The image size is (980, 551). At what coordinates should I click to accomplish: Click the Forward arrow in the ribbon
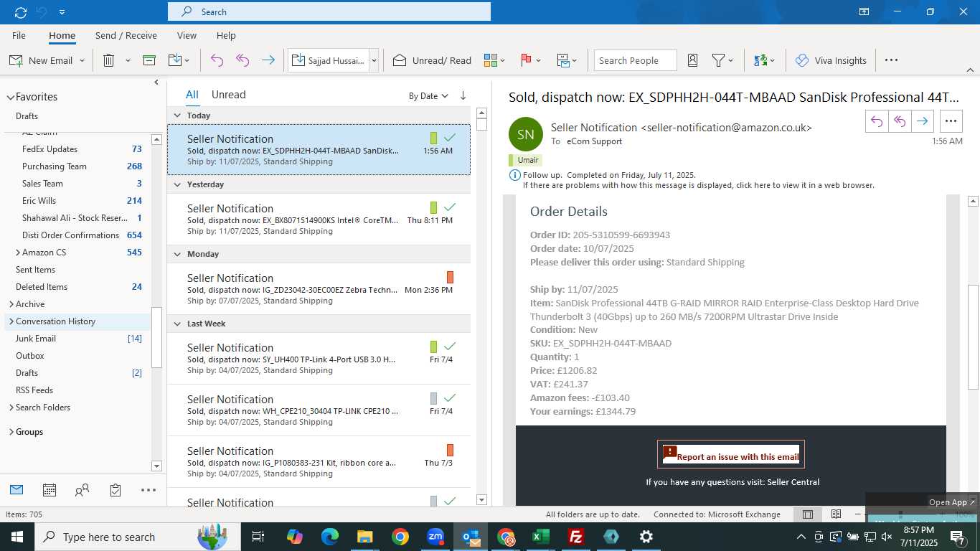pos(268,60)
